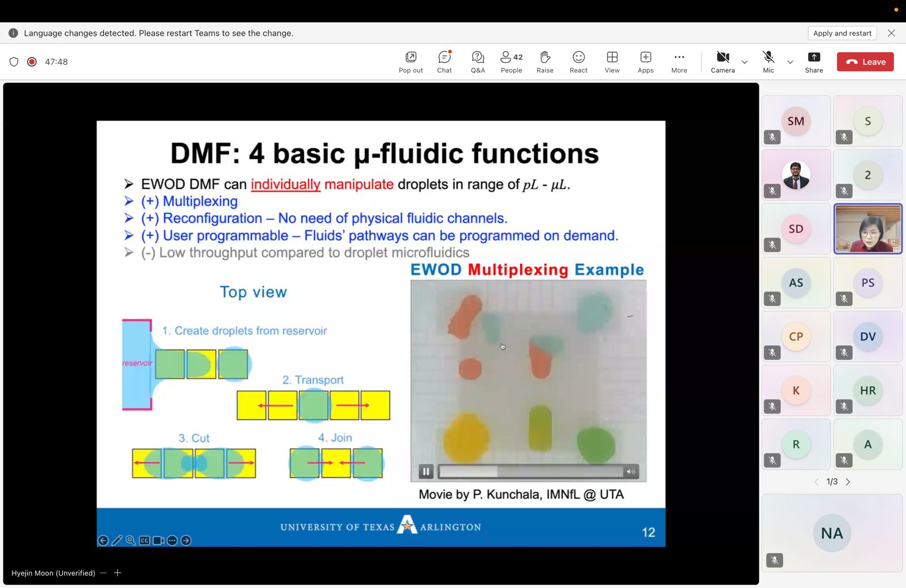
Task: Zoom in shared content with plus
Action: point(117,573)
